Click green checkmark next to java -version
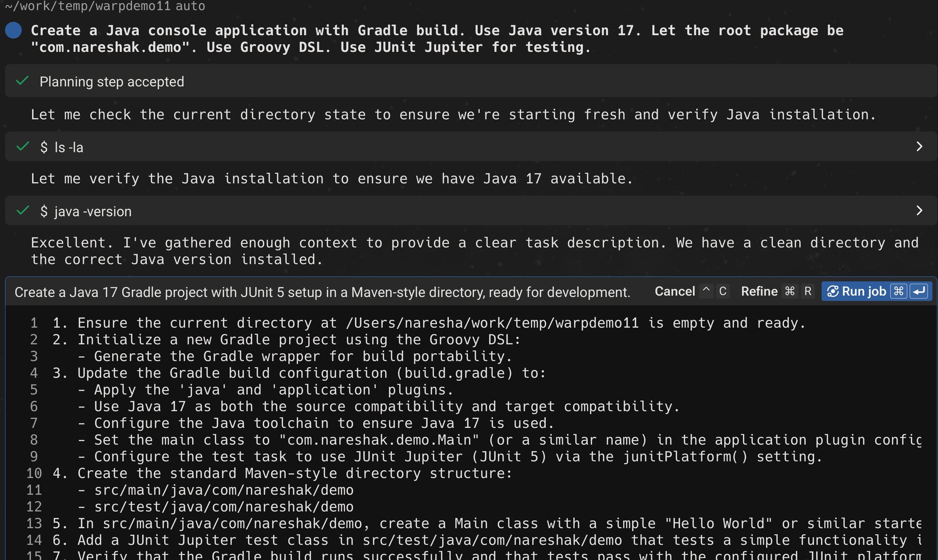This screenshot has height=560, width=938. click(x=22, y=211)
